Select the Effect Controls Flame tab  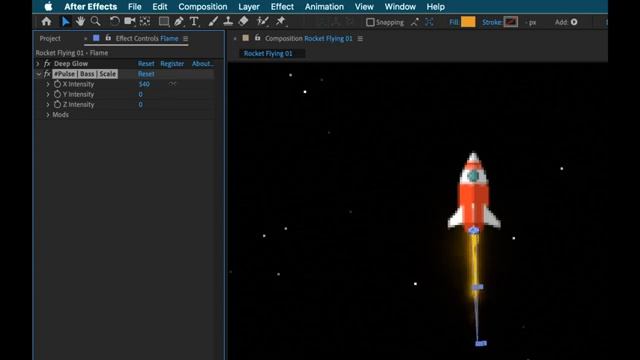[147, 38]
